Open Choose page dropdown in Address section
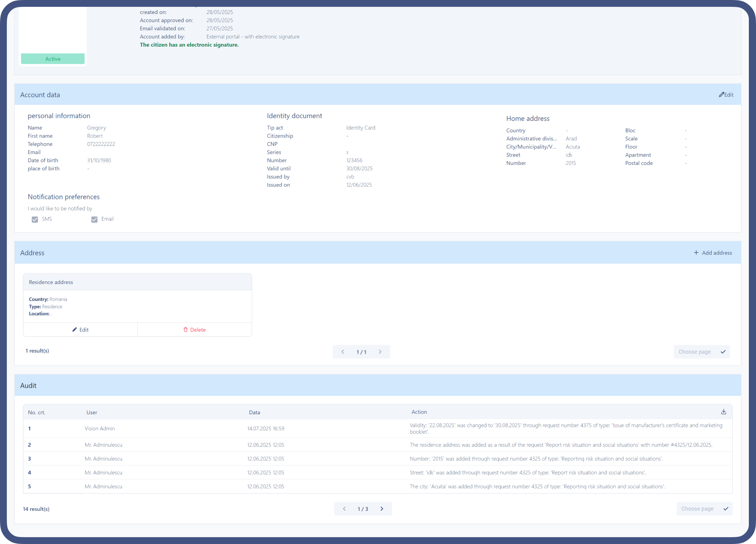Screen dimensions: 756x544 (702, 352)
